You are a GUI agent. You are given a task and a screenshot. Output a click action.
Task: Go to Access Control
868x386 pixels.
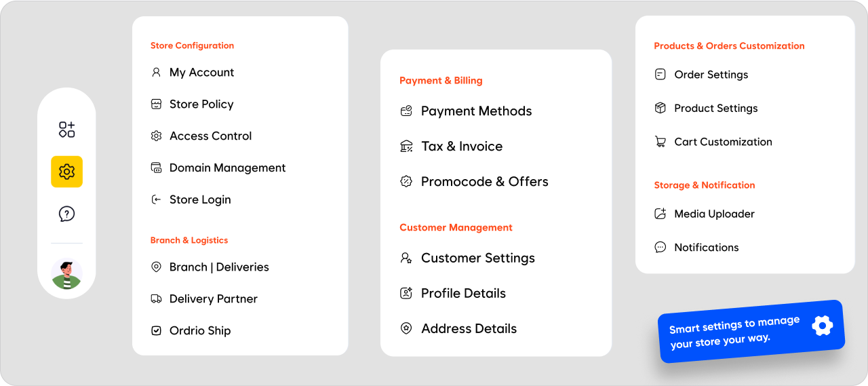210,136
